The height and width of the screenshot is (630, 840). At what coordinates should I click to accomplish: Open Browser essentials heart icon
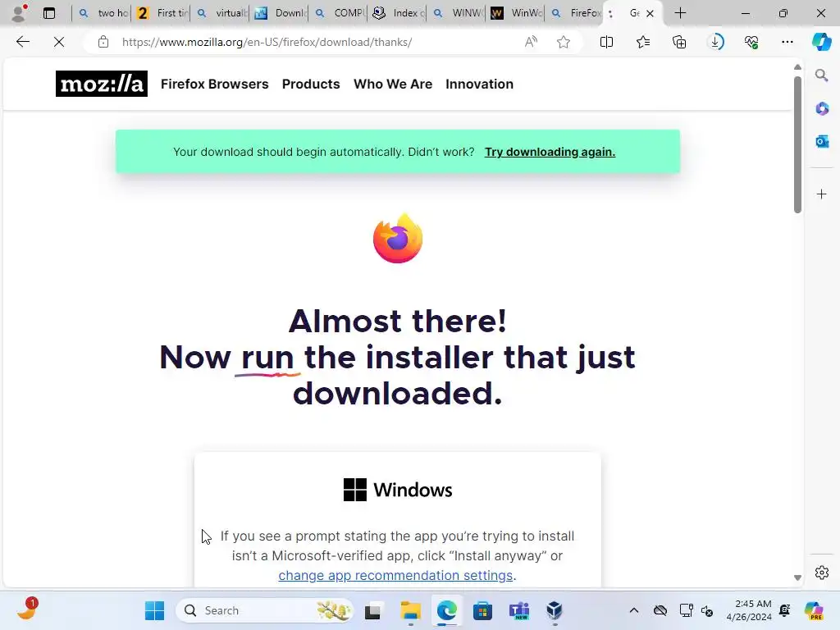751,42
